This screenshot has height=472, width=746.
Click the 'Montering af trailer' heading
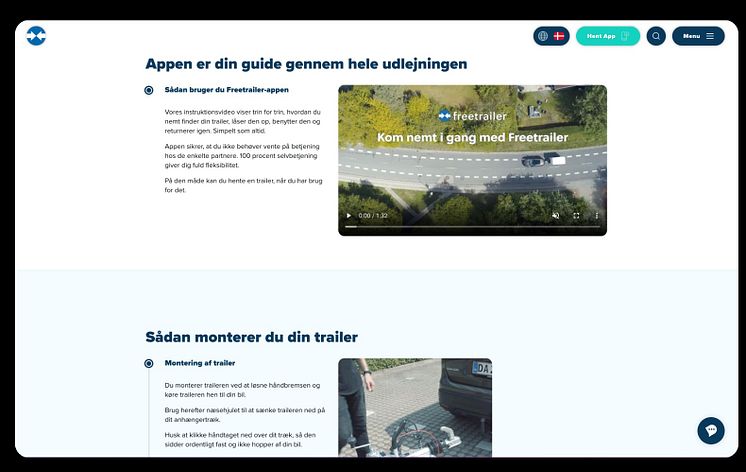[200, 363]
